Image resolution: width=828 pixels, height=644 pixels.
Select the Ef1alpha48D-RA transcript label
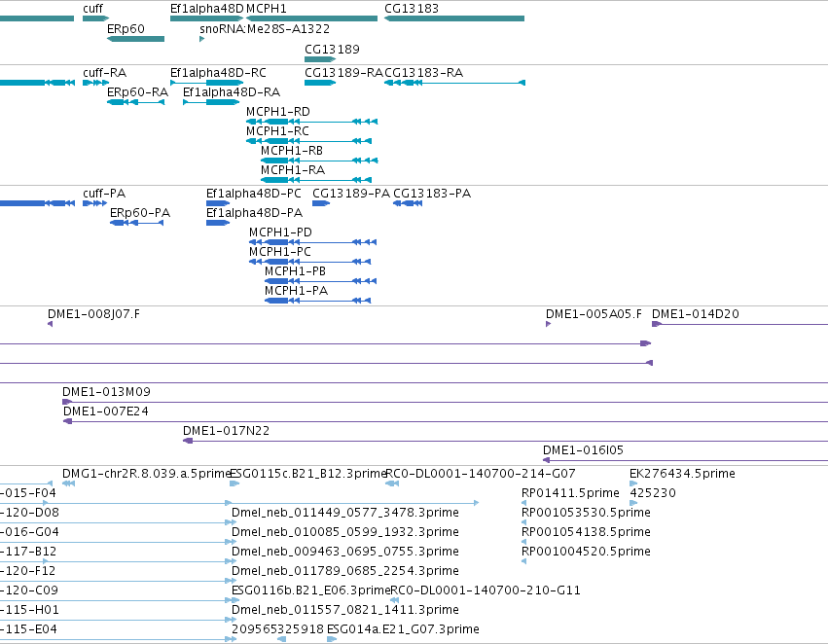232,91
